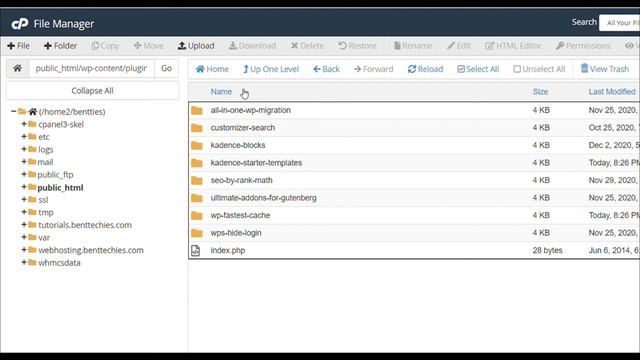Create a new file with + File

tap(18, 46)
